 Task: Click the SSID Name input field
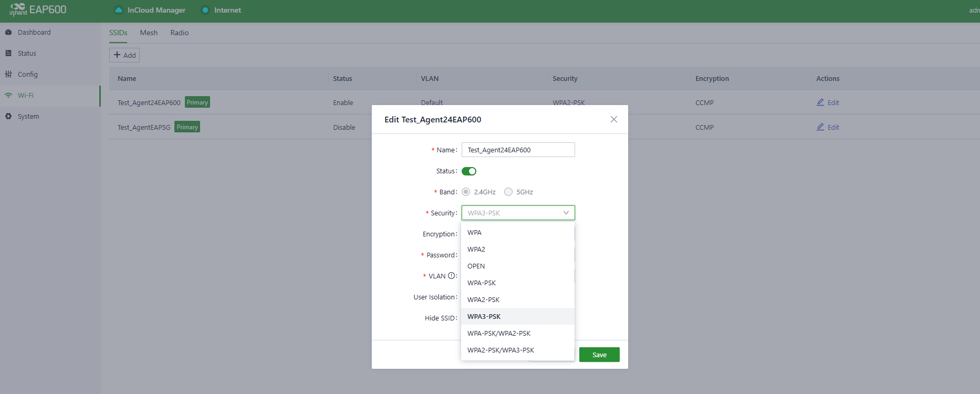pos(518,150)
